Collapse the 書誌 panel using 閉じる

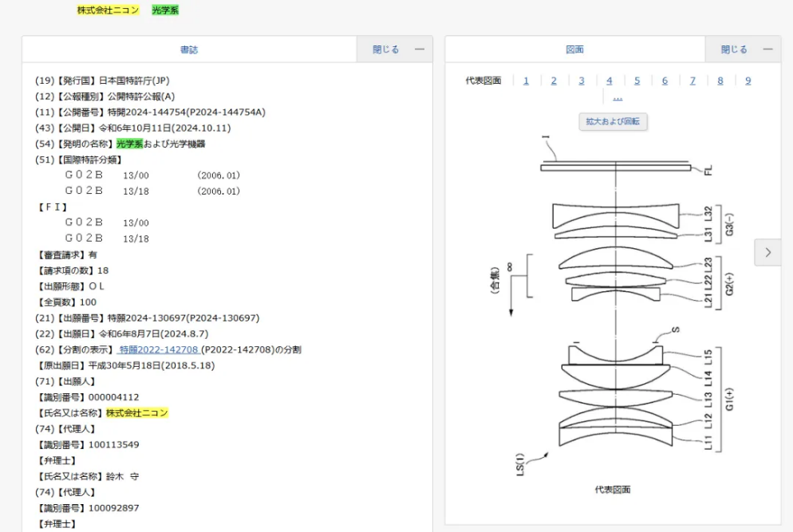point(386,49)
